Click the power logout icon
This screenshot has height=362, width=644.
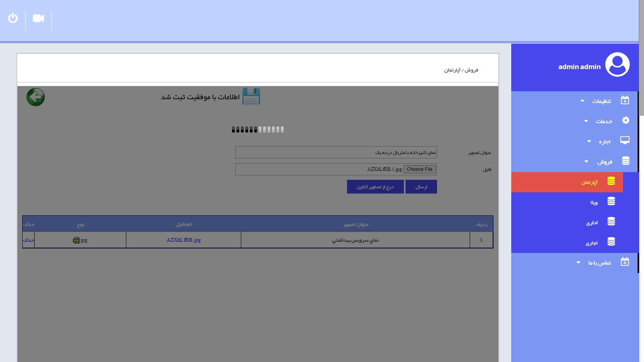pos(13,18)
